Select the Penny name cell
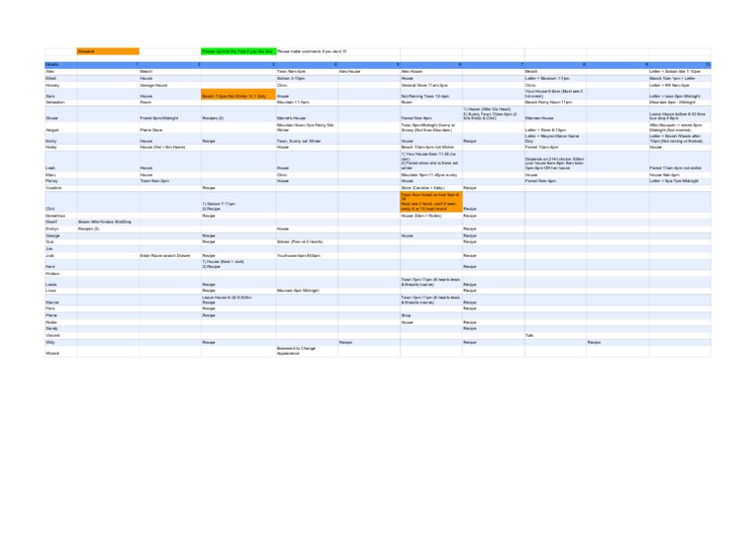Image resolution: width=756 pixels, height=535 pixels. point(61,181)
